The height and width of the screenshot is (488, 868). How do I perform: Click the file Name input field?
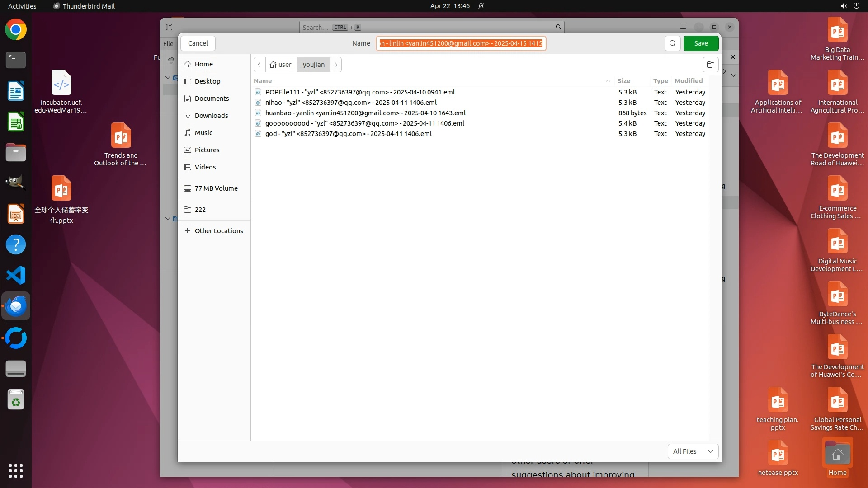[x=461, y=43]
